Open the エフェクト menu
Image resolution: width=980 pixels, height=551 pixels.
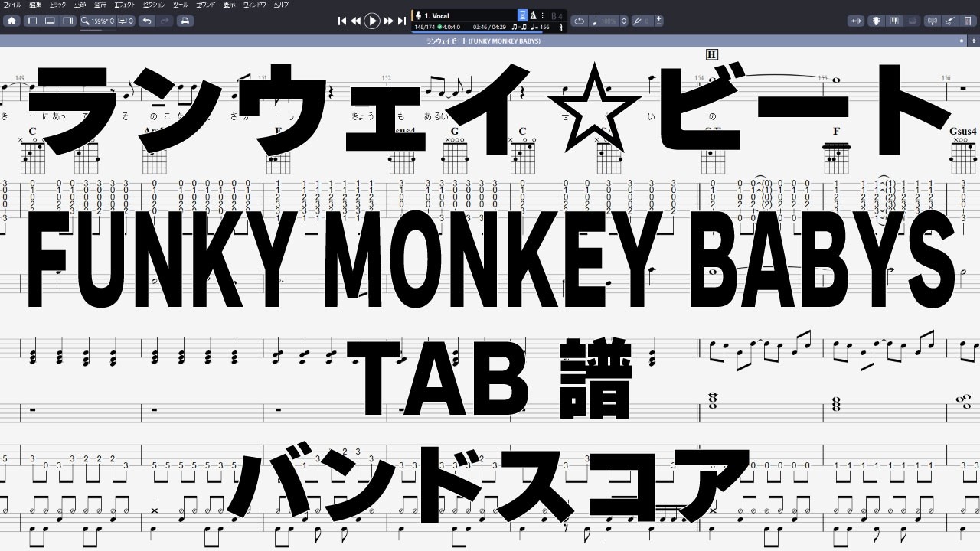[125, 5]
